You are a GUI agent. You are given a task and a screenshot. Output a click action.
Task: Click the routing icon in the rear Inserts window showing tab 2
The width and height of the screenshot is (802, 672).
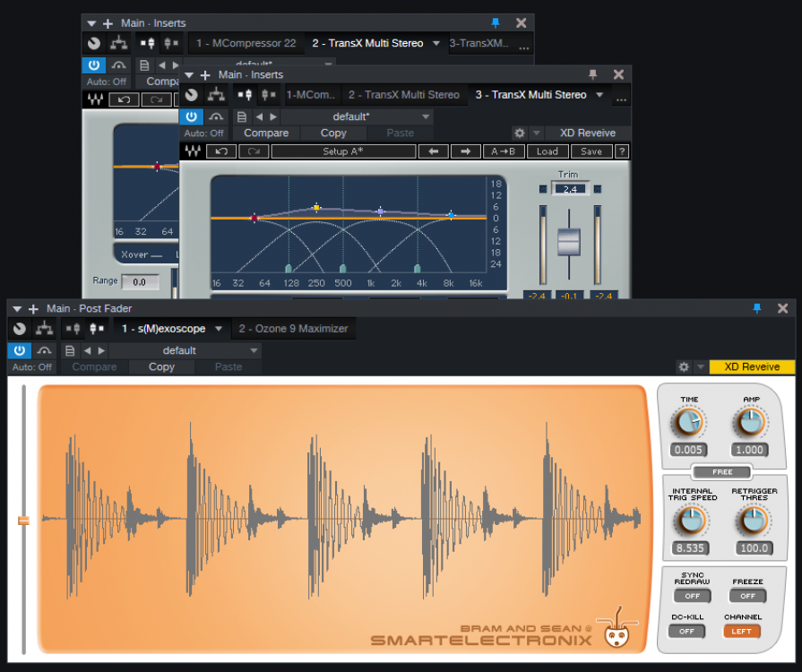click(x=118, y=43)
